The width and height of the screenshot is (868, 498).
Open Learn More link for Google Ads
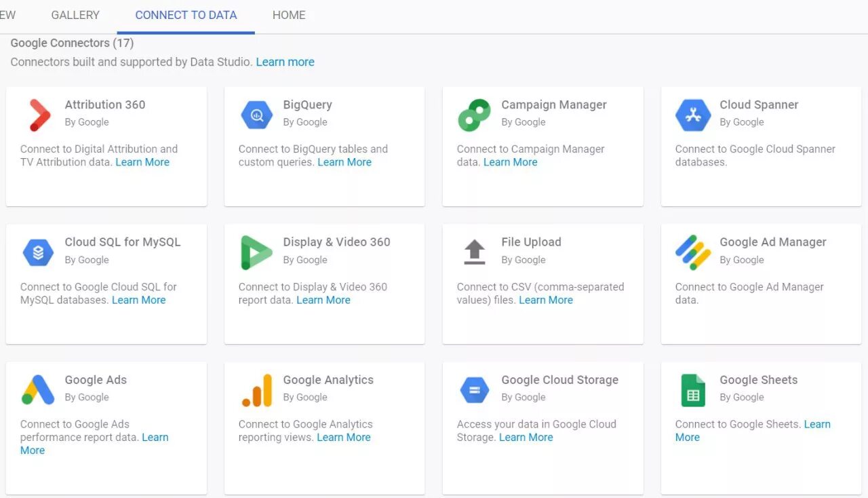pos(94,444)
